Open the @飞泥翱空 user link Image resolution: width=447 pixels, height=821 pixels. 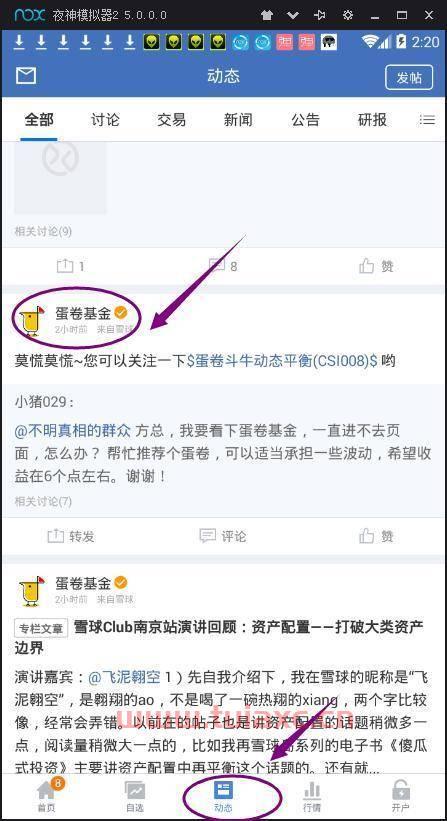pyautogui.click(x=125, y=676)
